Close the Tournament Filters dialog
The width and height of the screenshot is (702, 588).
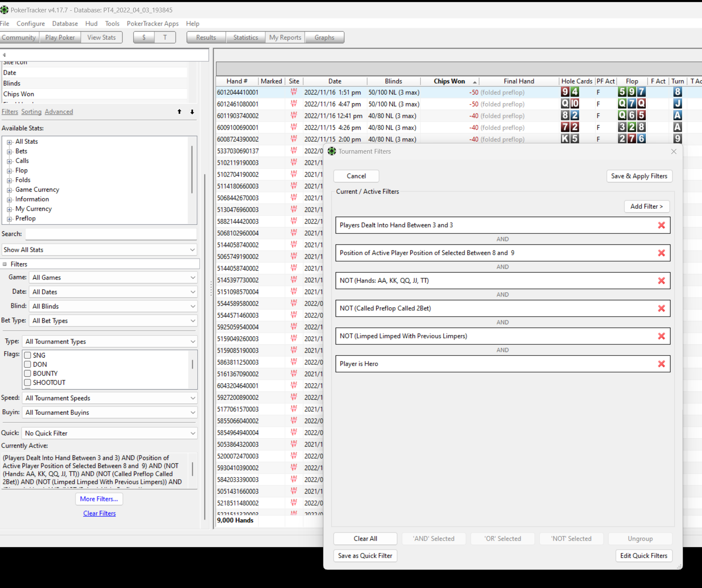[x=674, y=151]
